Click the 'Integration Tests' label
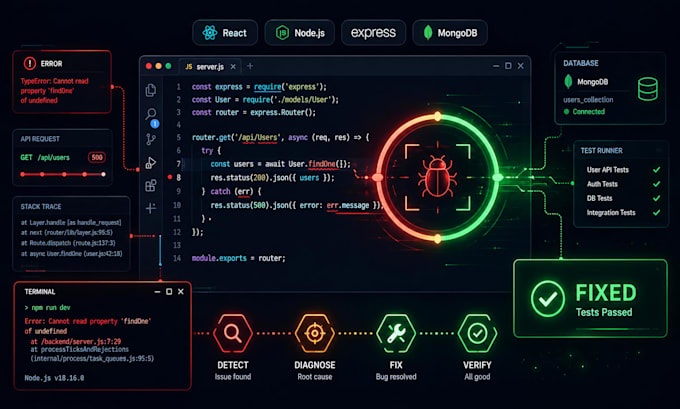680x409 pixels. [x=611, y=213]
